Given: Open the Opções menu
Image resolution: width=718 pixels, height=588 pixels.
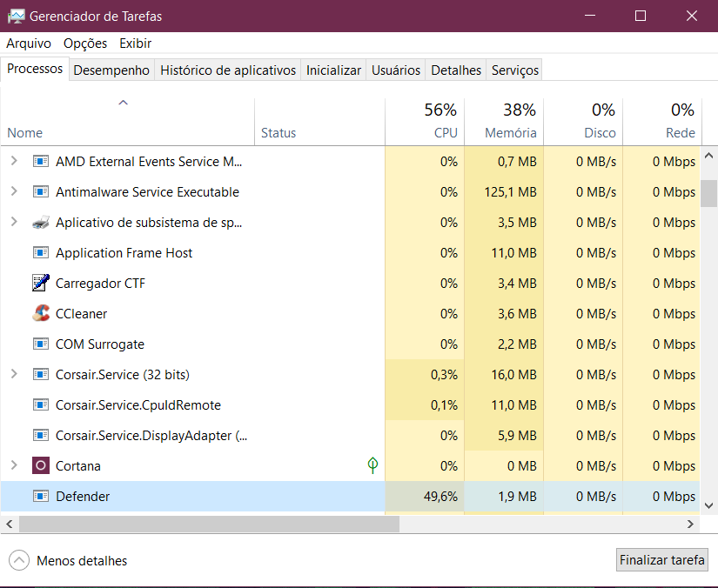Looking at the screenshot, I should pyautogui.click(x=85, y=43).
